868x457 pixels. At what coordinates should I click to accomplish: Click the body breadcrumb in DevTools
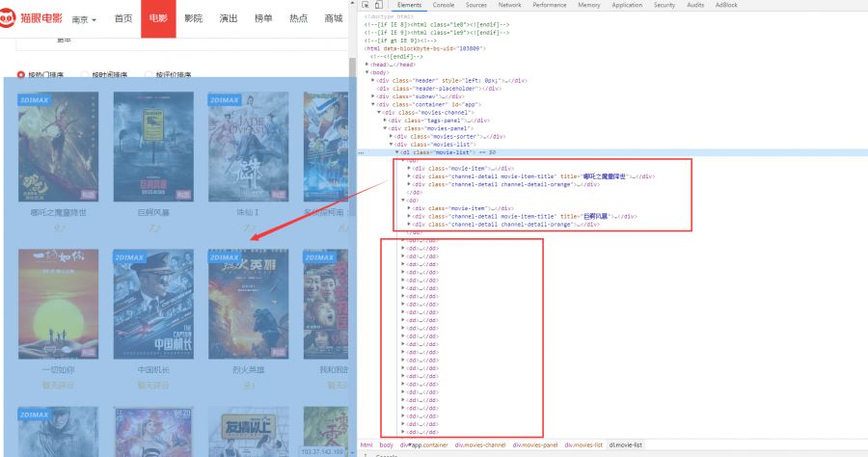click(x=387, y=444)
